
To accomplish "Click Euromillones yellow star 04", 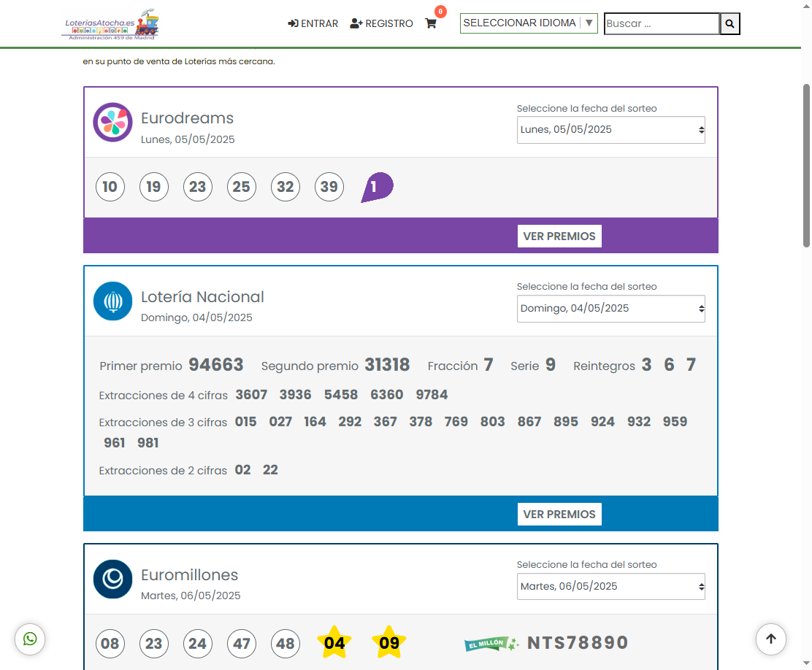I will click(x=334, y=642).
